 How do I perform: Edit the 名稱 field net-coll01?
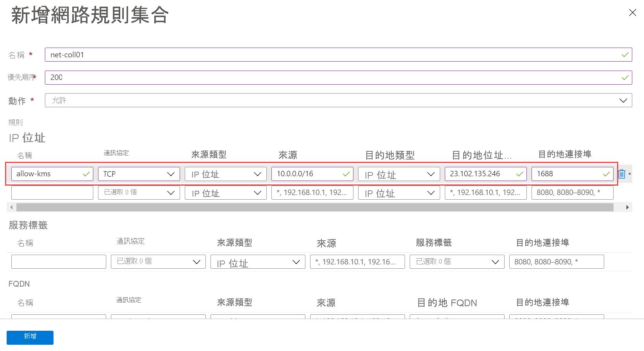pyautogui.click(x=338, y=55)
